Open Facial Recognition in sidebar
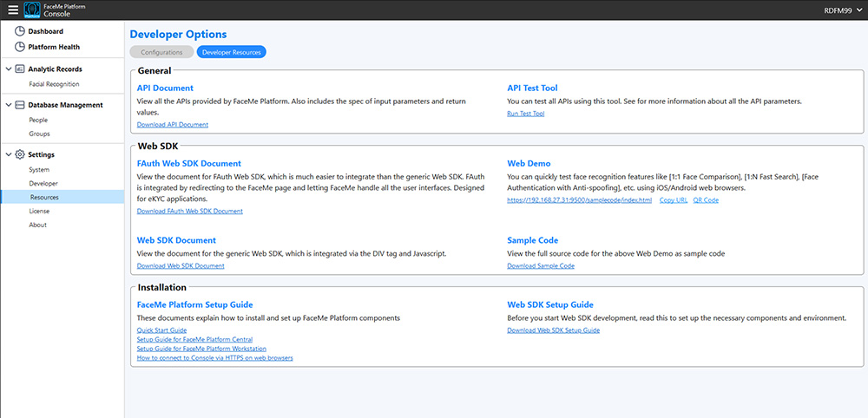The image size is (868, 418). click(54, 84)
